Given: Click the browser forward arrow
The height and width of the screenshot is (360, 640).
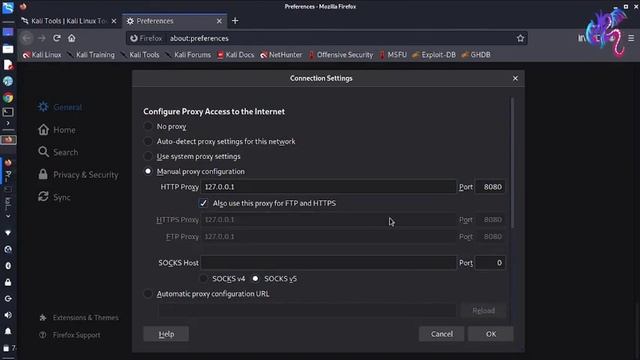Looking at the screenshot, I should 42,38.
